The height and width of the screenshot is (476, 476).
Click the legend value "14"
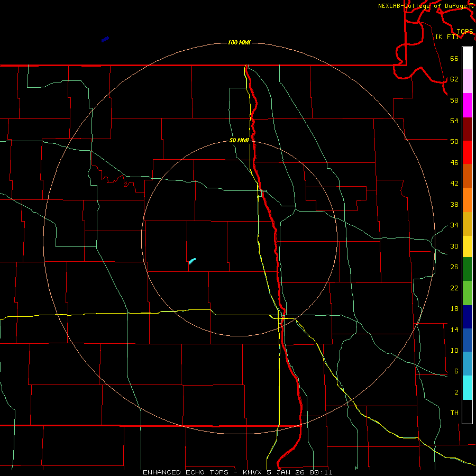pyautogui.click(x=454, y=329)
